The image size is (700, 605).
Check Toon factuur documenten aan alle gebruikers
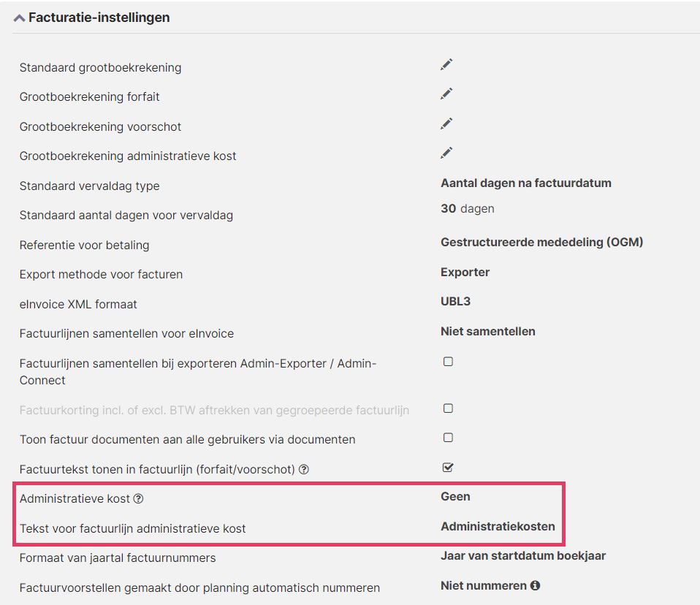coord(448,437)
